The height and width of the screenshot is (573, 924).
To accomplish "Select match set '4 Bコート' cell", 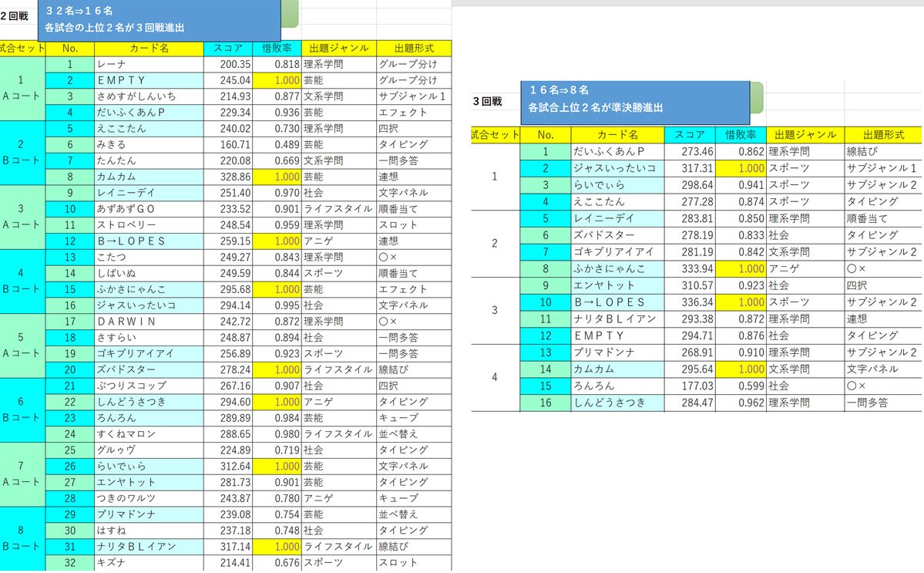I will tap(22, 281).
